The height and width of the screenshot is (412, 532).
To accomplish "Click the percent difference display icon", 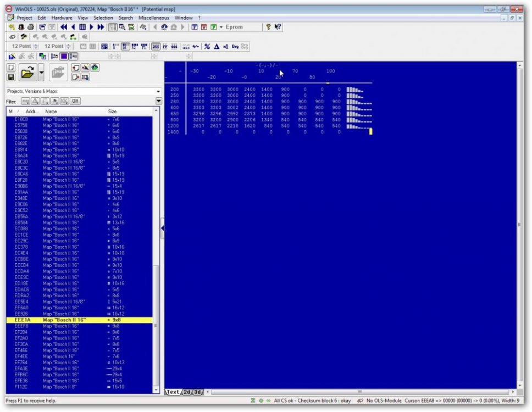I will 207,47.
